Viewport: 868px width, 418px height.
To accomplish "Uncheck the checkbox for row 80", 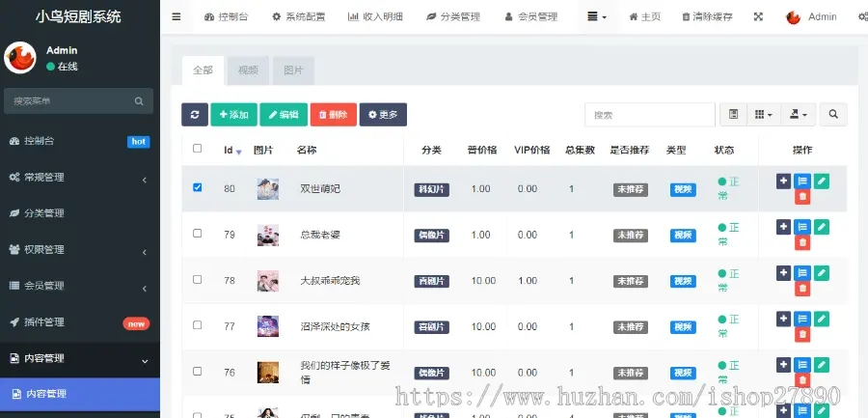I will click(x=197, y=187).
